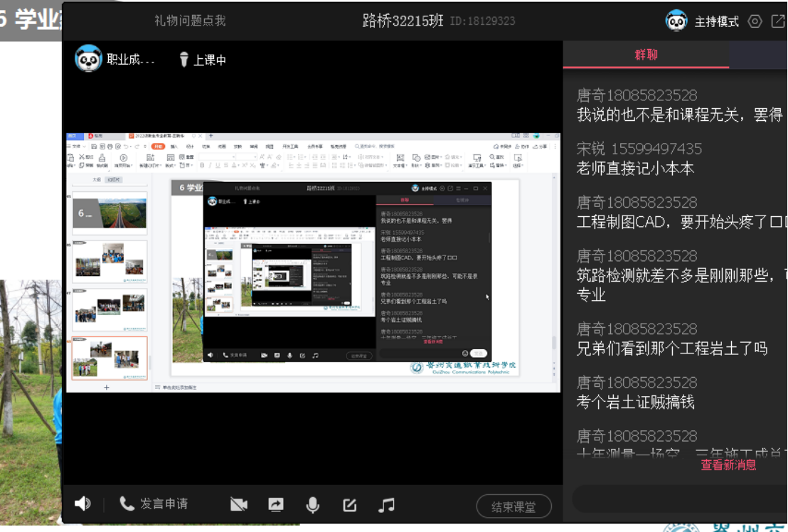The height and width of the screenshot is (532, 788).
Task: Toggle the camera in the main bottom toolbar
Action: [239, 504]
